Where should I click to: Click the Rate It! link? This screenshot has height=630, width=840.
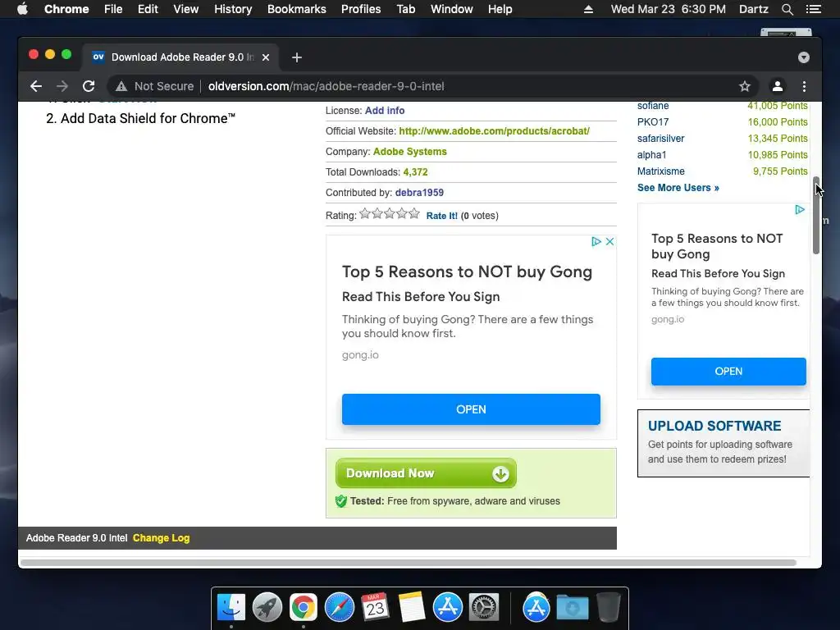point(442,216)
